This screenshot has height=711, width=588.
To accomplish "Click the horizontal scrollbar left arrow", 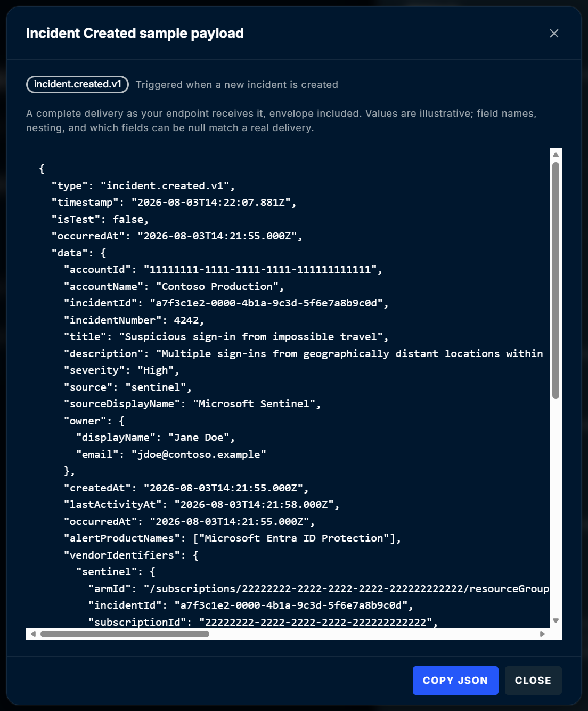I will [x=33, y=634].
